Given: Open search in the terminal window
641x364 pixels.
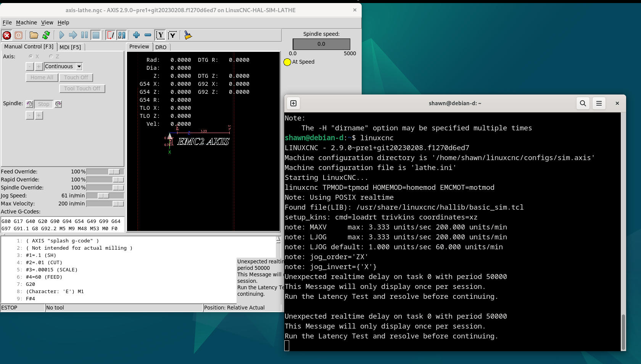Looking at the screenshot, I should point(583,103).
